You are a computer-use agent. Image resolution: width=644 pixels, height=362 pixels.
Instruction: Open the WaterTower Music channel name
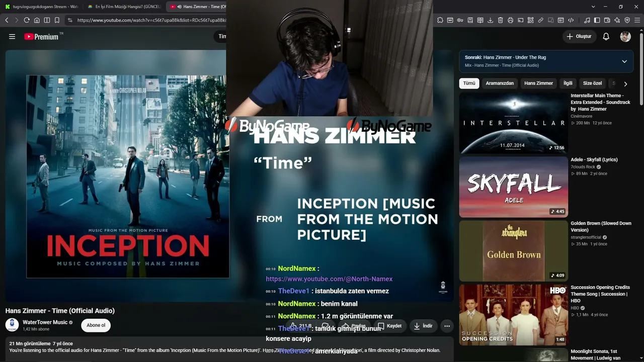[x=45, y=322]
